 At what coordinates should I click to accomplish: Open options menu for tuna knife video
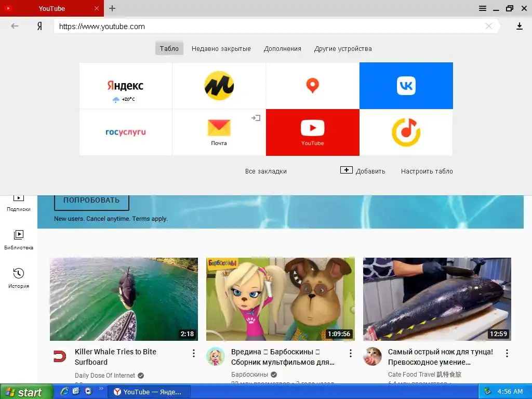507,353
